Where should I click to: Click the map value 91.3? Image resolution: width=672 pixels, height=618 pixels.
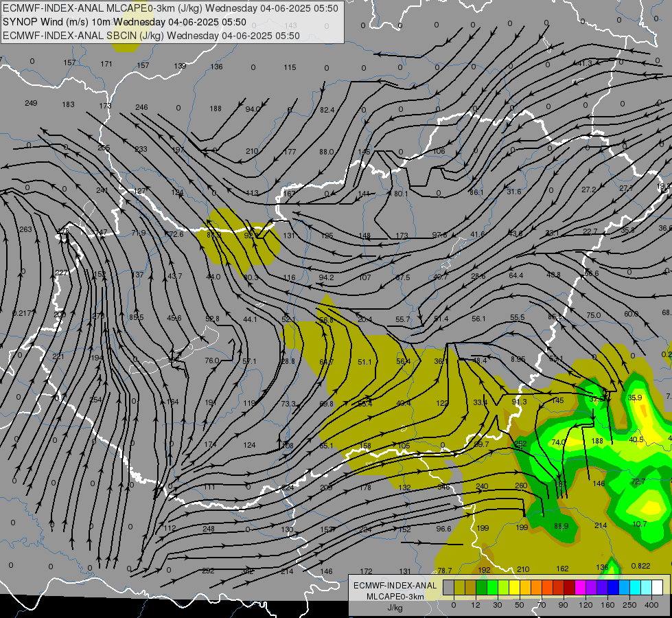point(519,402)
